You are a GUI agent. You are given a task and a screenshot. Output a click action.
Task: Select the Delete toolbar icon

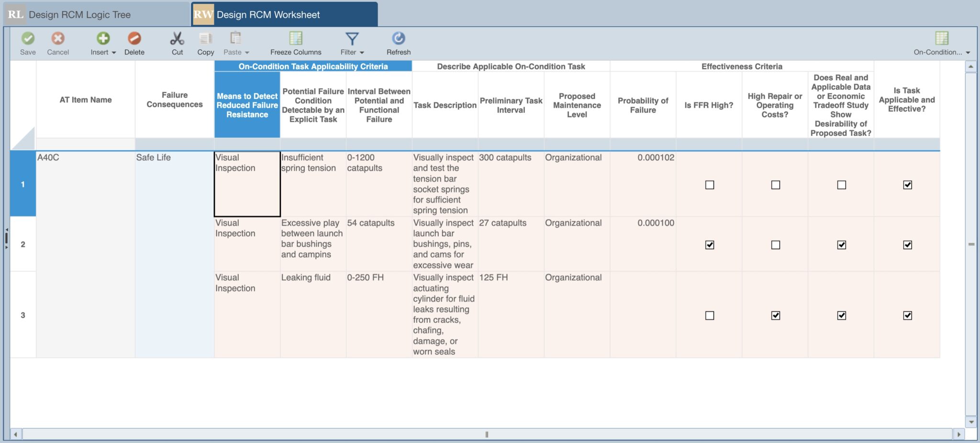[x=134, y=38]
